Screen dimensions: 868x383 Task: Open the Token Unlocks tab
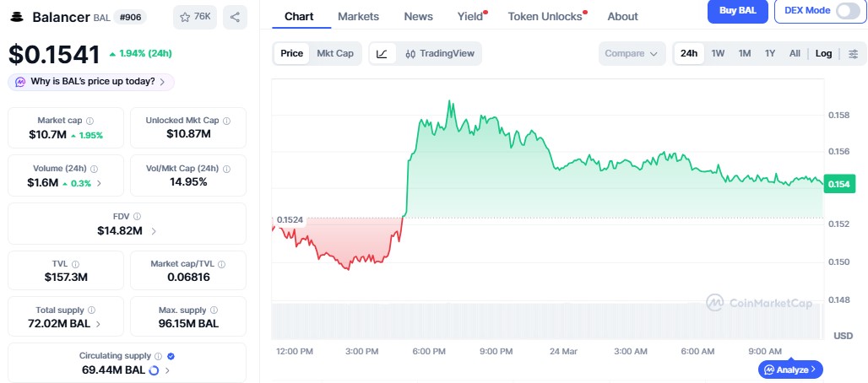point(547,17)
